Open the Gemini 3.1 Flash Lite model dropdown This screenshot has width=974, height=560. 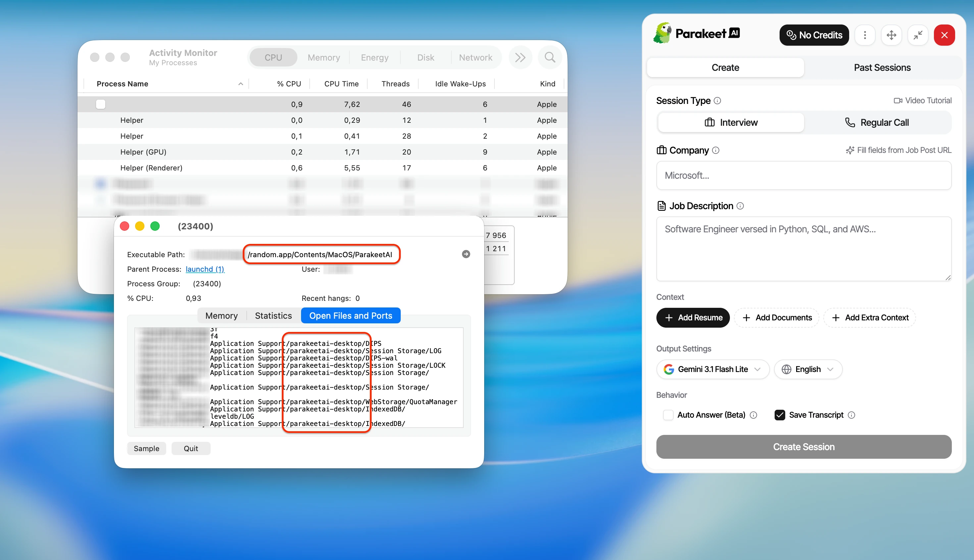[x=713, y=369]
